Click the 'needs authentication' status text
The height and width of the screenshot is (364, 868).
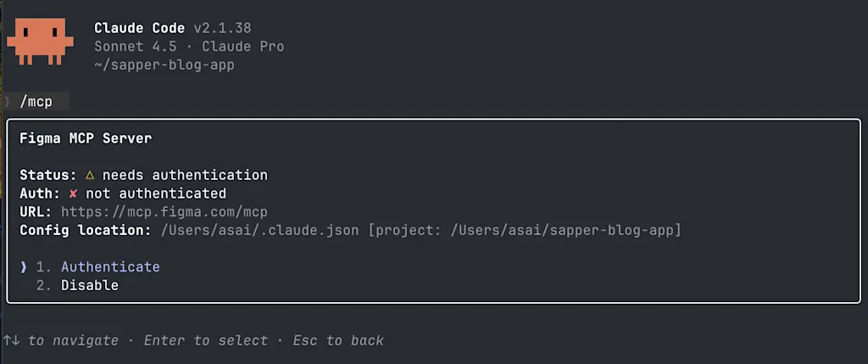tap(185, 175)
